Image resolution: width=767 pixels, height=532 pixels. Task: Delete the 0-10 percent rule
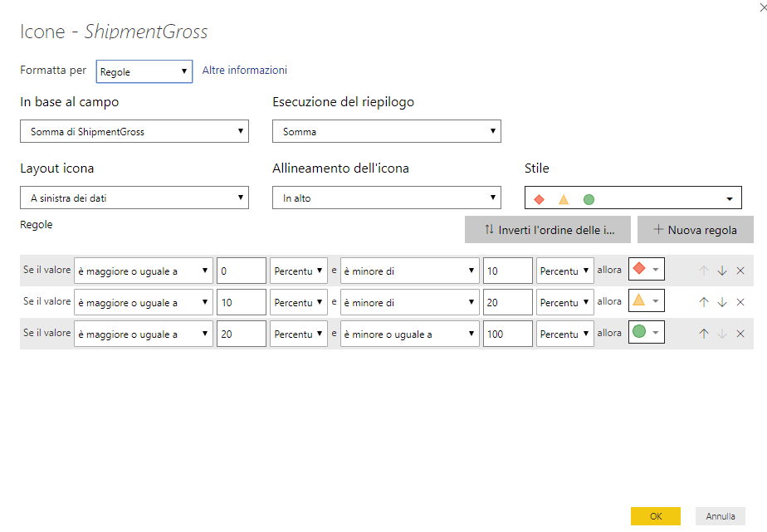[x=740, y=271]
